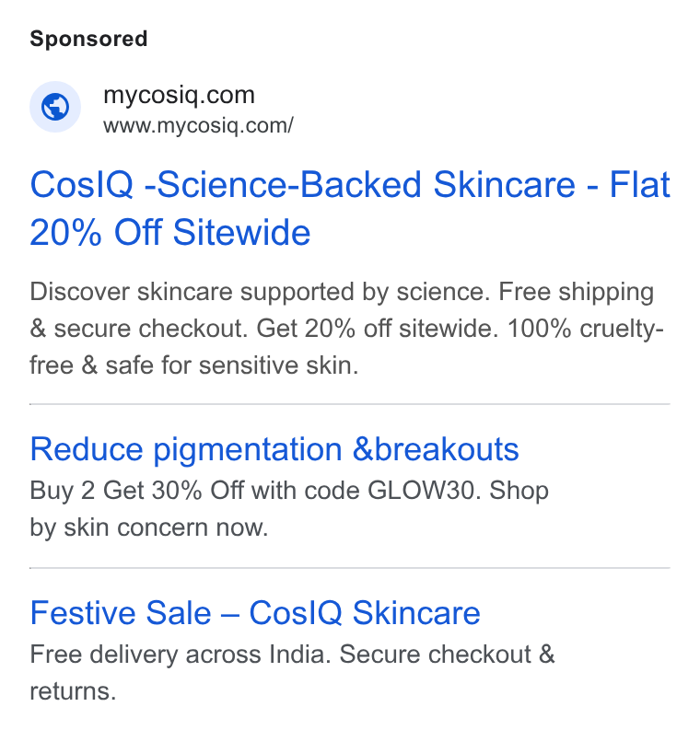The height and width of the screenshot is (753, 700).
Task: Click the 'Get 20% off sitewide' description line
Action: coord(377,329)
